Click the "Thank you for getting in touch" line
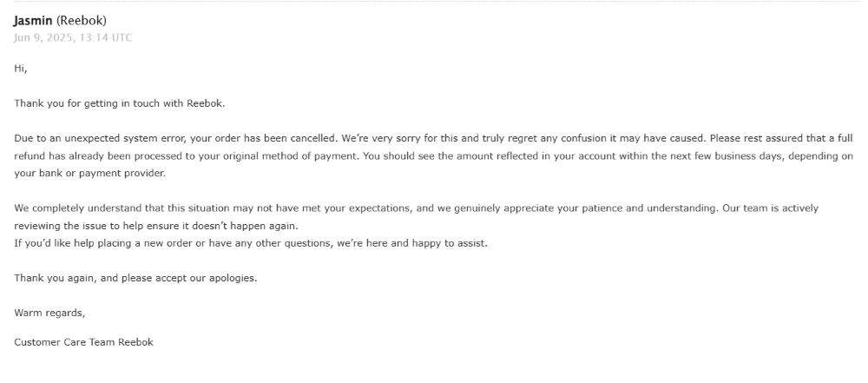This screenshot has width=868, height=383. click(120, 103)
